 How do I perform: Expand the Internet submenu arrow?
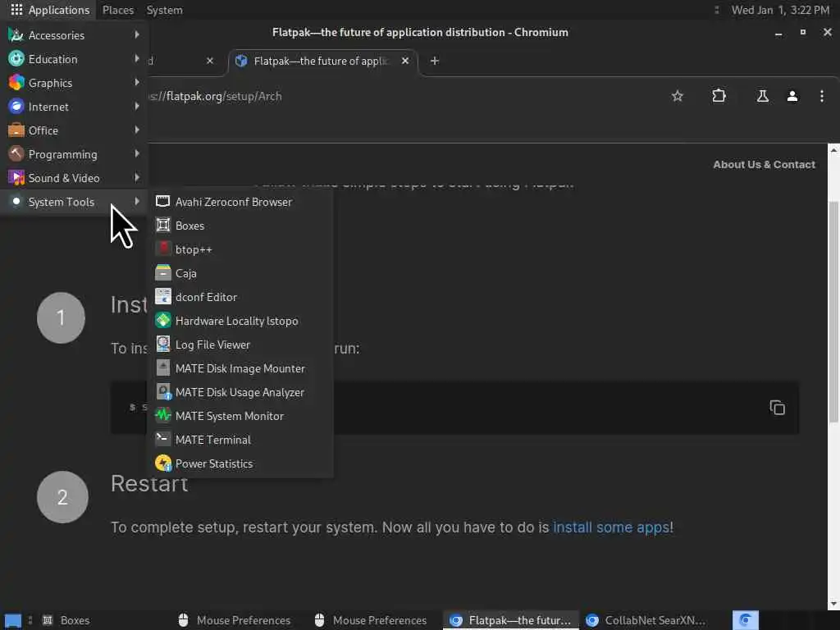(x=137, y=106)
